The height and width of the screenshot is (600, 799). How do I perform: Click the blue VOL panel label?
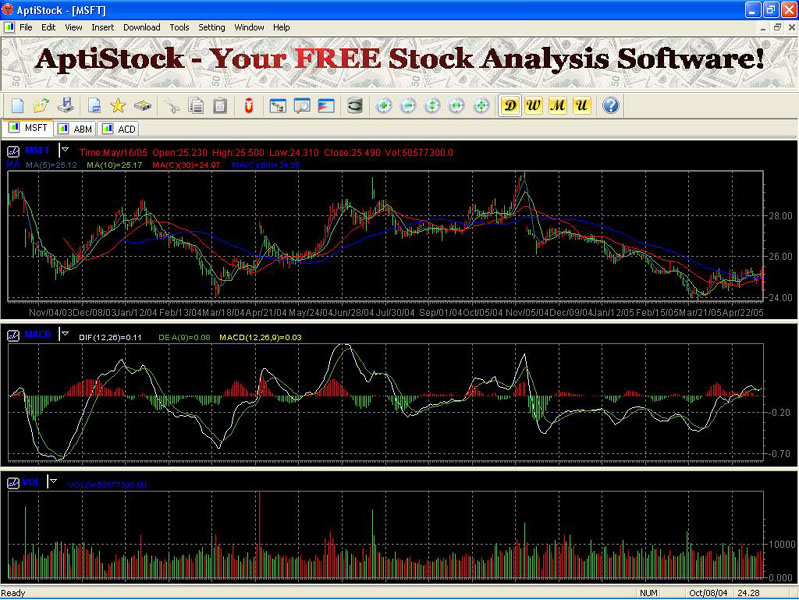pyautogui.click(x=31, y=482)
